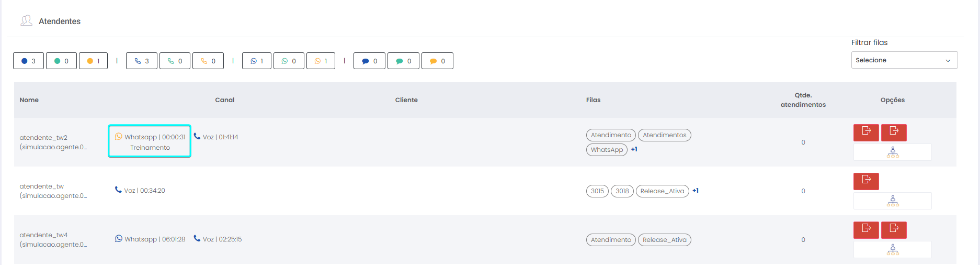
Task: Expand +1 more queues for atendente_tw2
Action: 634,149
